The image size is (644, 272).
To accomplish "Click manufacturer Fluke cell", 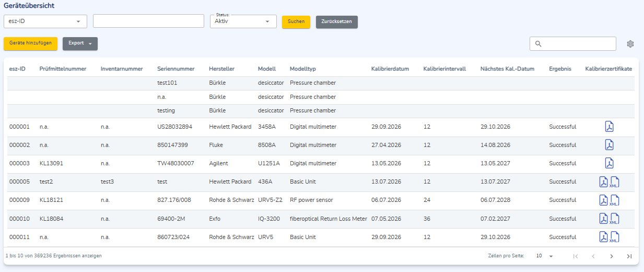I will coord(216,145).
